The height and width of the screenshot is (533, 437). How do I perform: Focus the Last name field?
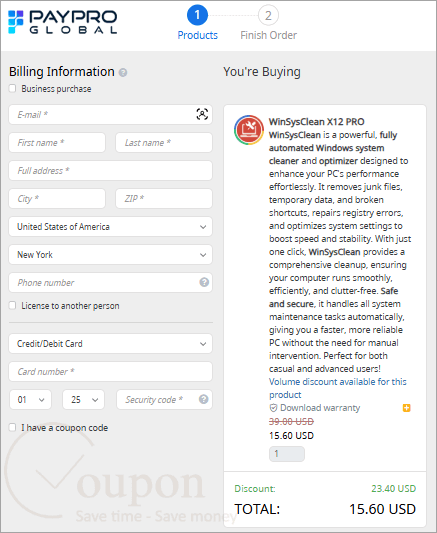pos(164,142)
